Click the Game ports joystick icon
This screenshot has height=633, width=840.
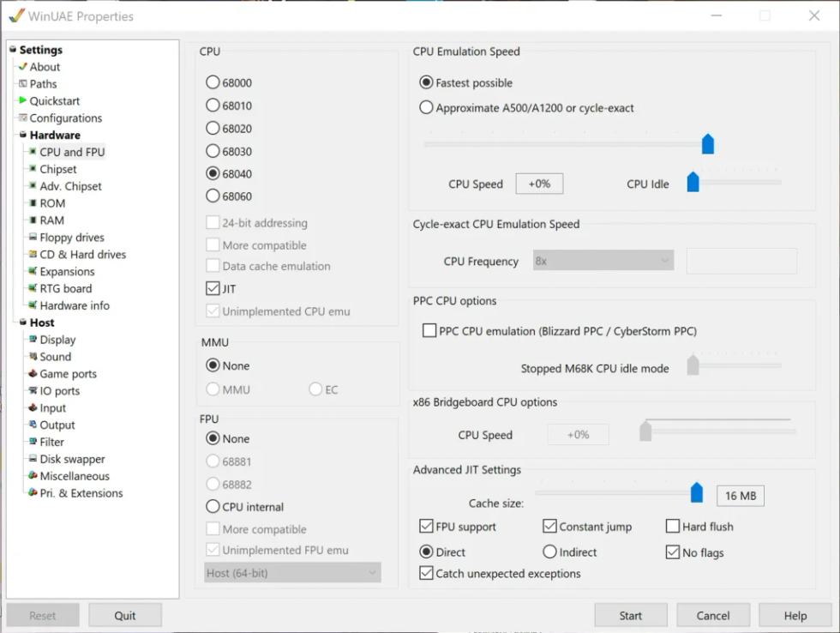33,374
